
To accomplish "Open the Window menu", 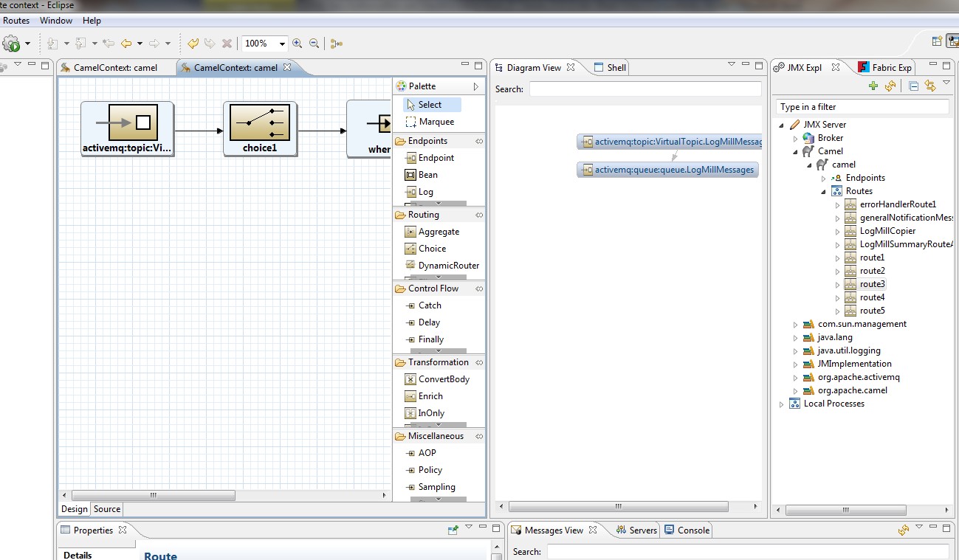I will click(56, 21).
